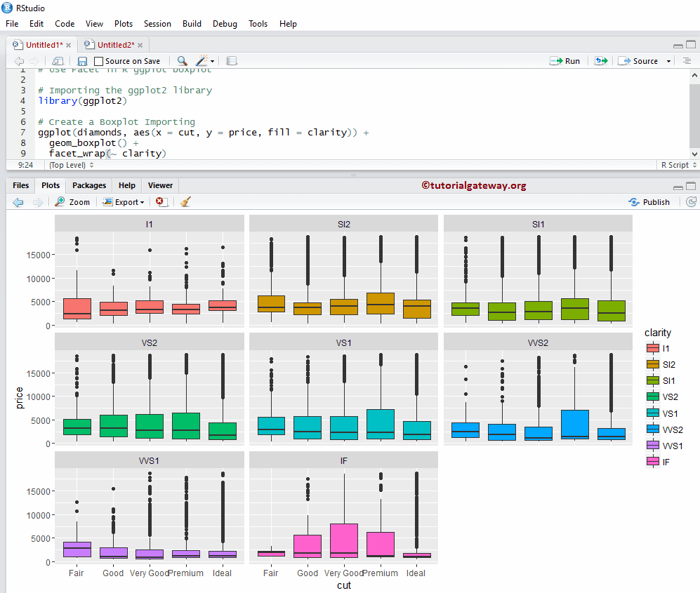Viewport: 700px width, 593px height.
Task: Go to the previous plot with the left arrow
Action: [19, 201]
